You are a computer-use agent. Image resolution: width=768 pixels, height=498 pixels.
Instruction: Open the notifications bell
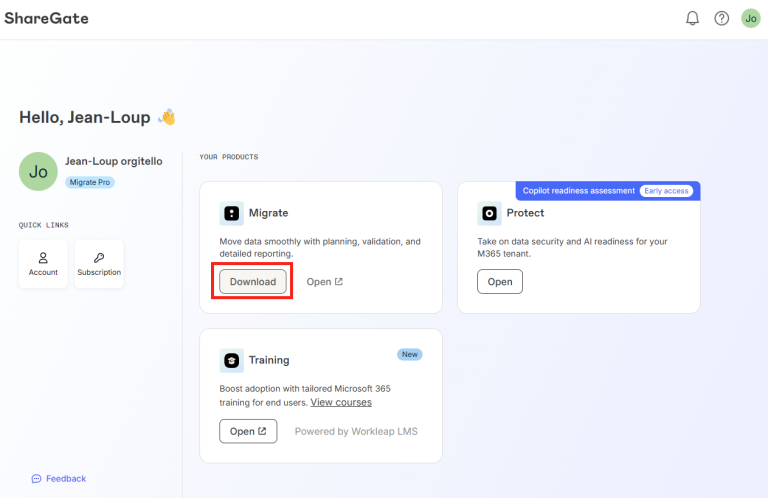pyautogui.click(x=692, y=19)
